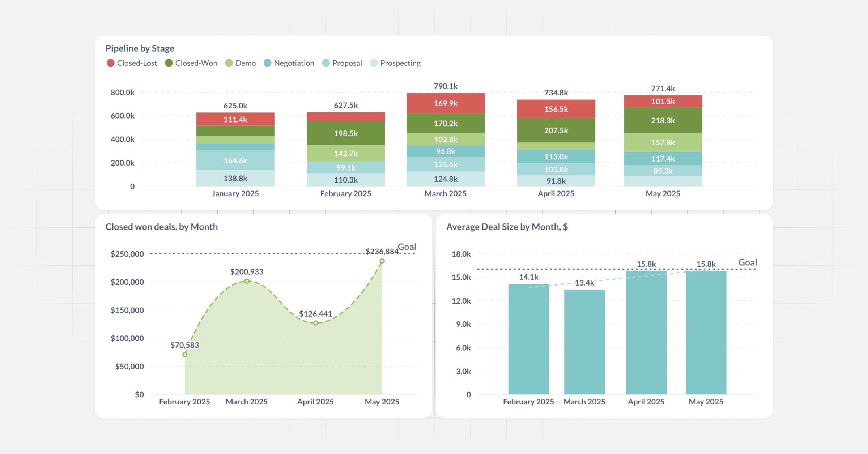Screen dimensions: 868x454
Task: Click the 218.3k Closed-Won segment in May
Action: coord(662,121)
